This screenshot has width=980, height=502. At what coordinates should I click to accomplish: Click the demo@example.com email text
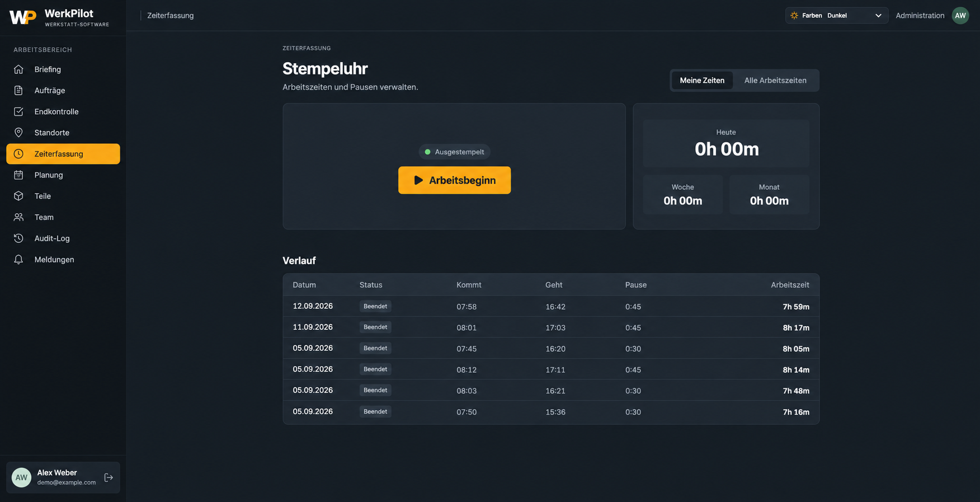[67, 482]
